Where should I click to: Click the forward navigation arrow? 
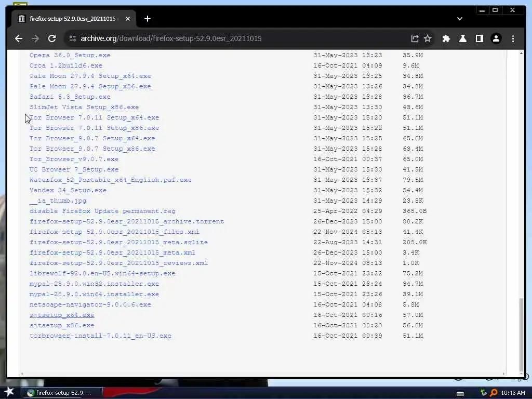point(35,38)
